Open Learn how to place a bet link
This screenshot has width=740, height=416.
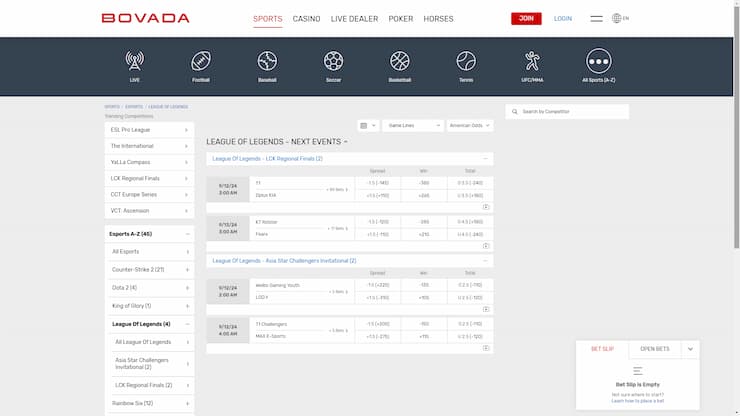point(638,401)
